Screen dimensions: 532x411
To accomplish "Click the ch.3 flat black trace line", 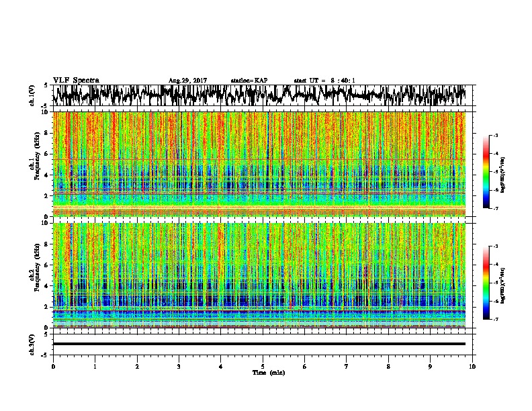I will tap(259, 344).
